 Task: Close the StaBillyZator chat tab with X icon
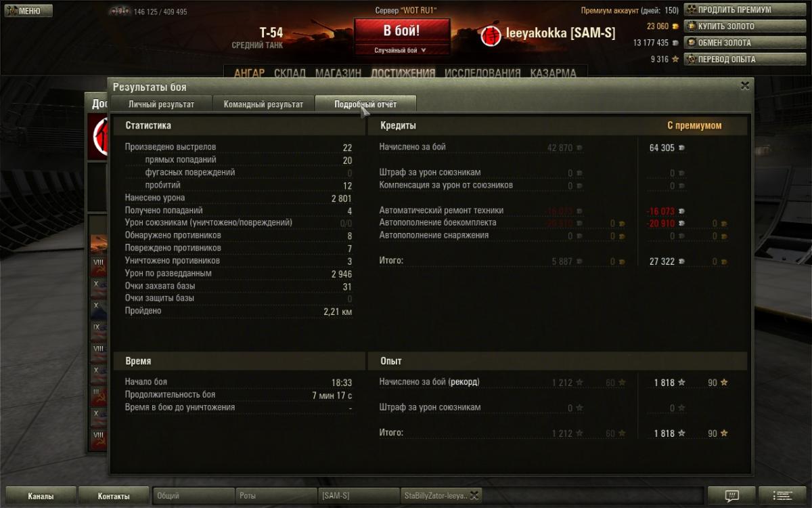click(474, 496)
